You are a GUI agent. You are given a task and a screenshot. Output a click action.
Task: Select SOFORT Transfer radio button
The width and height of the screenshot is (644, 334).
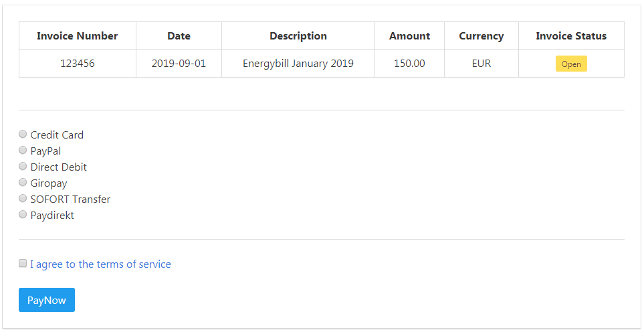pos(23,198)
